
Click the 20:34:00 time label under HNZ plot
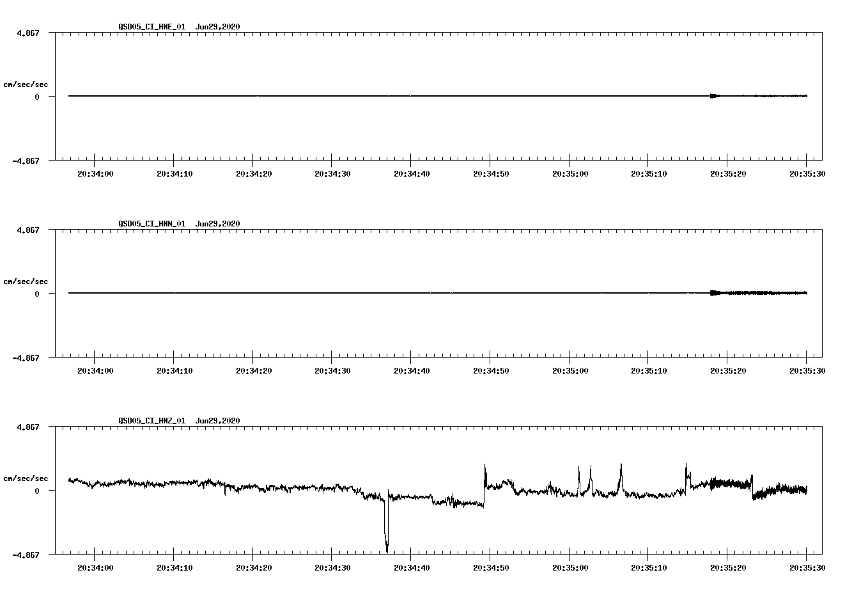coord(95,567)
